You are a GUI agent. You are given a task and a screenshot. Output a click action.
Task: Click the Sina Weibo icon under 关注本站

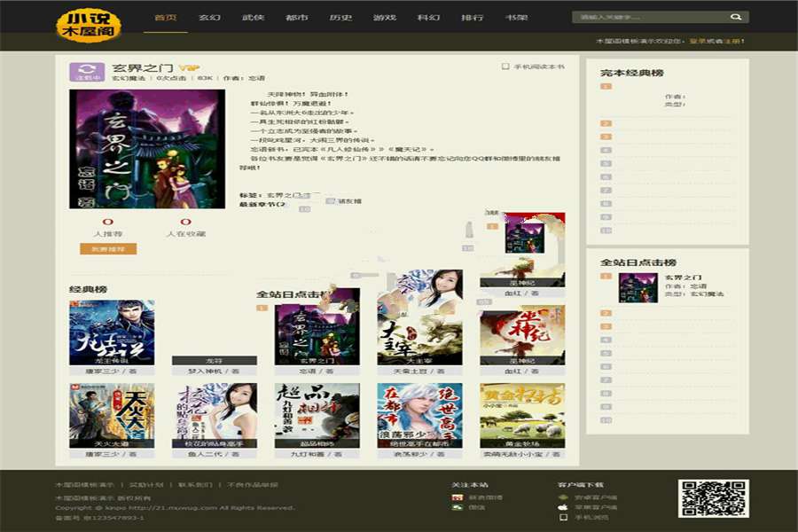click(x=457, y=497)
